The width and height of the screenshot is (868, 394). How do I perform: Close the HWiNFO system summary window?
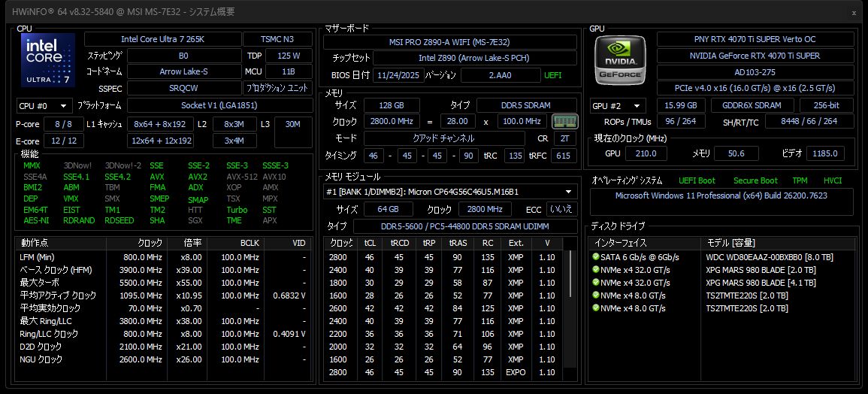tap(853, 12)
